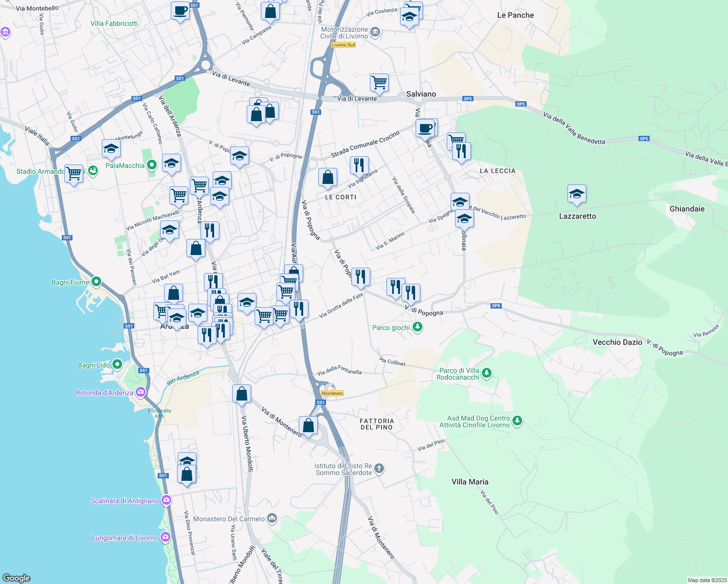Click the green pin at Bagni Lido
Image resolution: width=728 pixels, height=584 pixels.
[116, 364]
